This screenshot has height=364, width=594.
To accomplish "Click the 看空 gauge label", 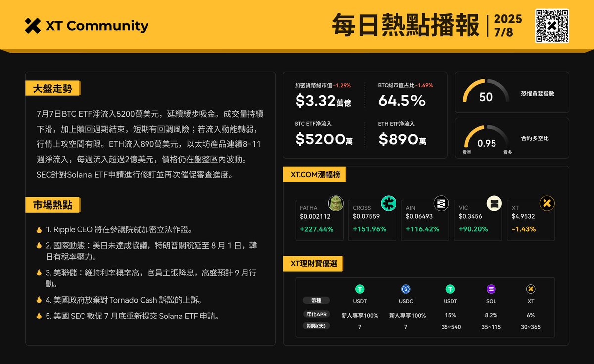I will [x=467, y=153].
